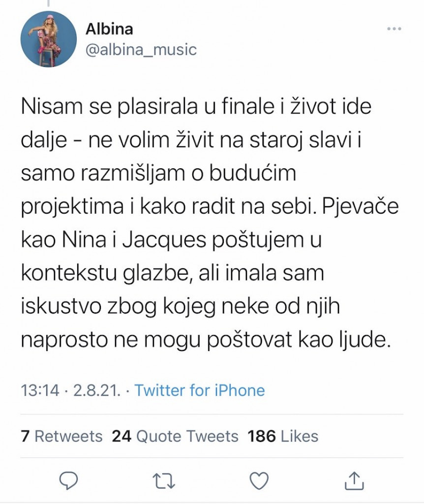Open the three-dot more options menu
The width and height of the screenshot is (424, 504).
394,29
